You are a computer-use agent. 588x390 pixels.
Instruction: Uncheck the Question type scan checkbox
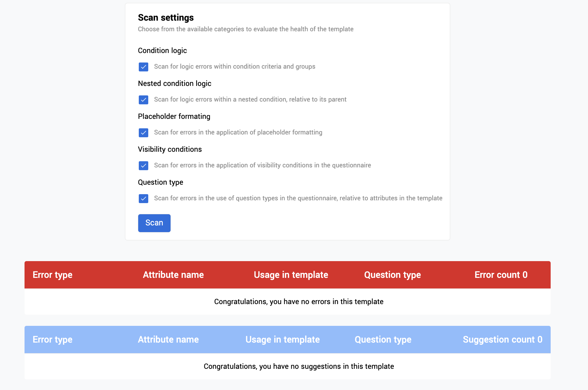click(144, 199)
